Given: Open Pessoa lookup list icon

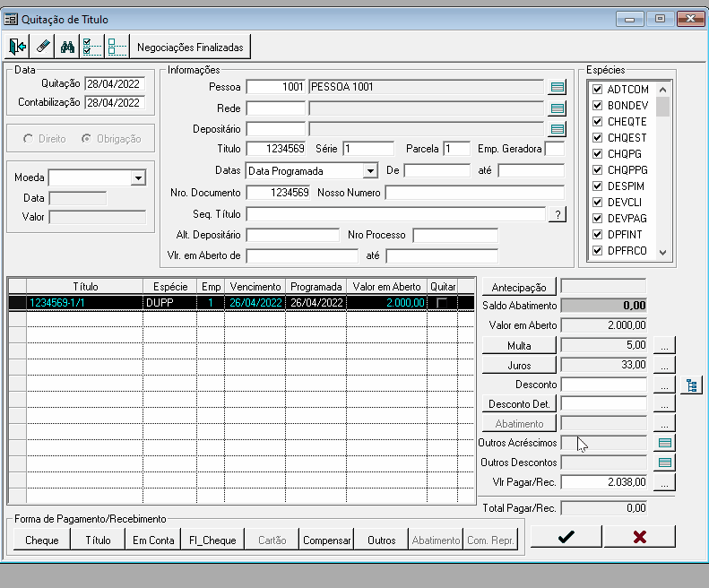Looking at the screenshot, I should click(x=558, y=87).
